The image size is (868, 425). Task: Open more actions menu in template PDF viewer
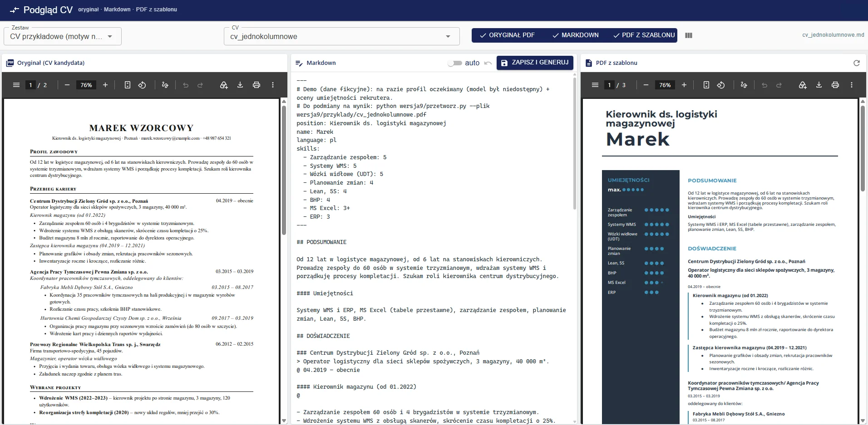[x=852, y=85]
